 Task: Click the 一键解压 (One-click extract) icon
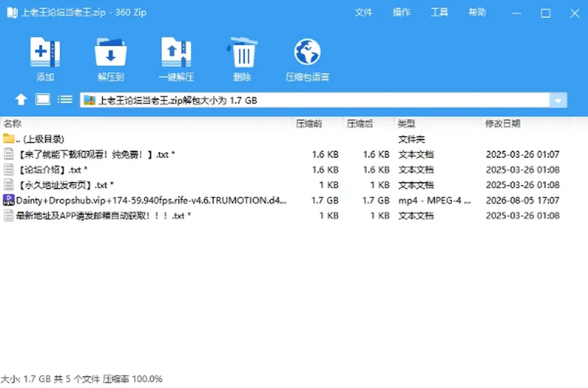pos(176,51)
